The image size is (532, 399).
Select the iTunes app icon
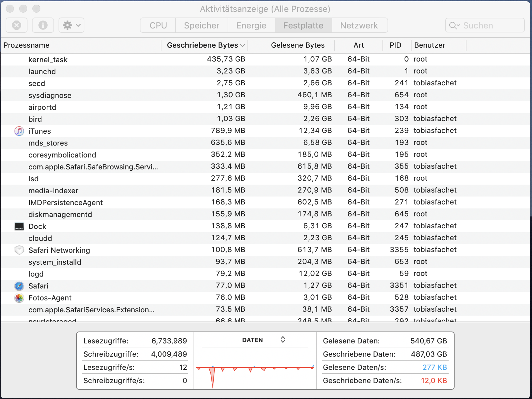pyautogui.click(x=19, y=131)
